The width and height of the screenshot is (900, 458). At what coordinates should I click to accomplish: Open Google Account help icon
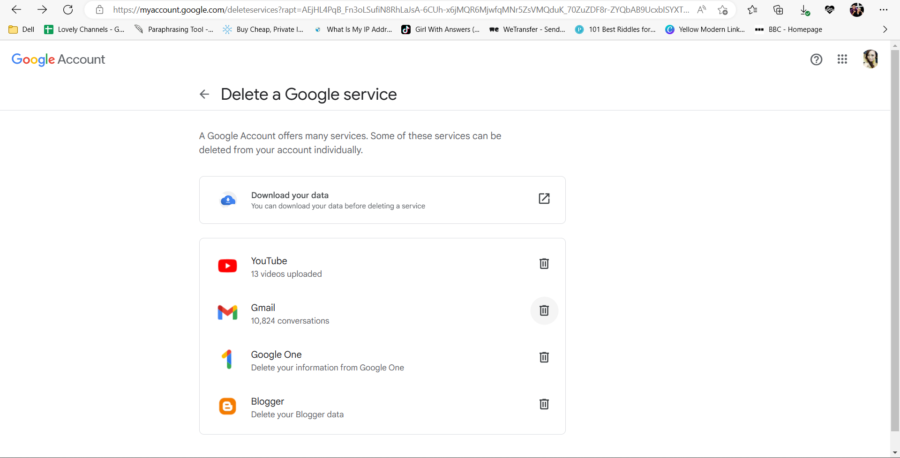(816, 59)
